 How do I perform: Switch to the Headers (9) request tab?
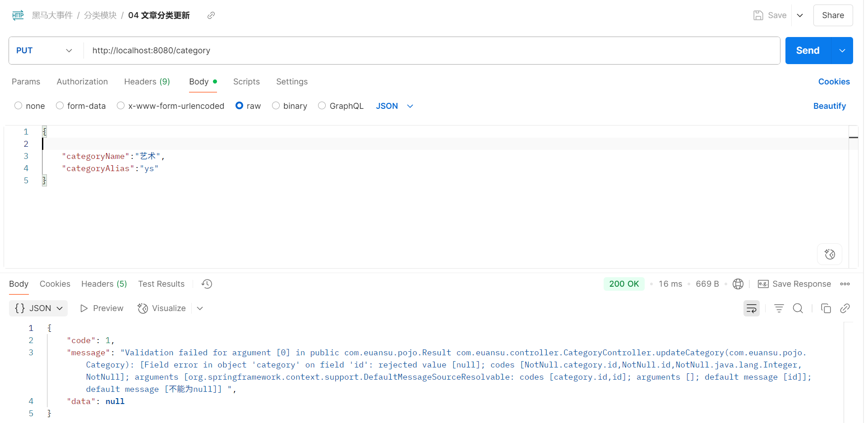[147, 82]
